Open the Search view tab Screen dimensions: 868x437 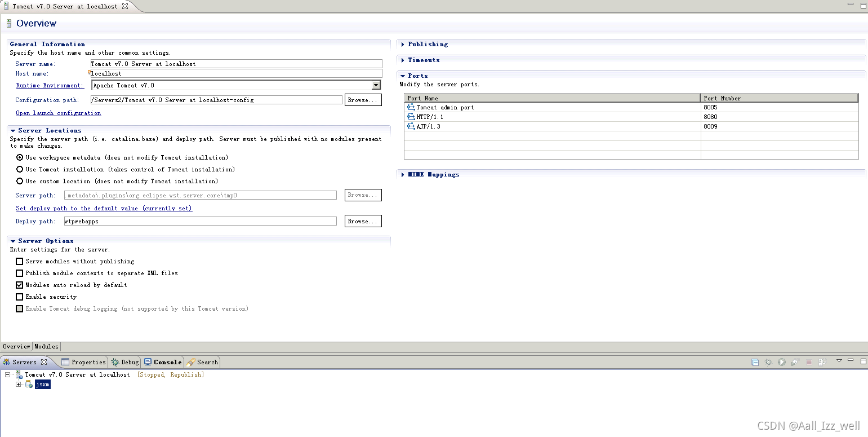pyautogui.click(x=202, y=362)
